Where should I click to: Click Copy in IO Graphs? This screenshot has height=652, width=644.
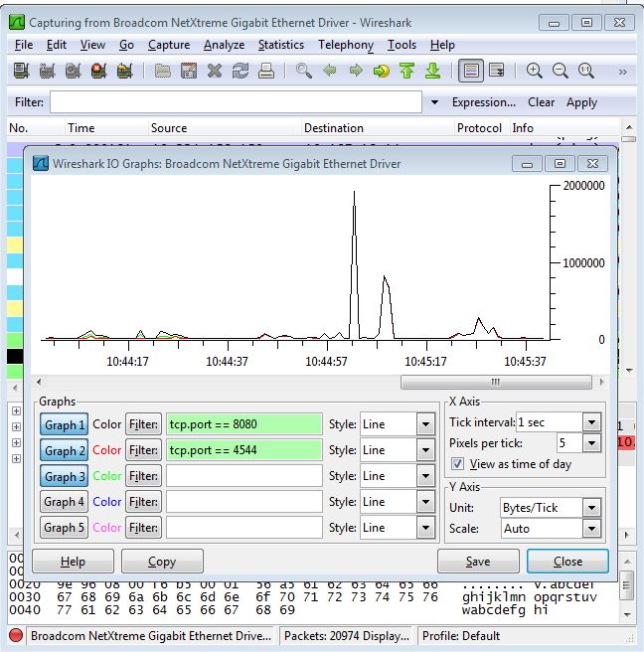(162, 562)
